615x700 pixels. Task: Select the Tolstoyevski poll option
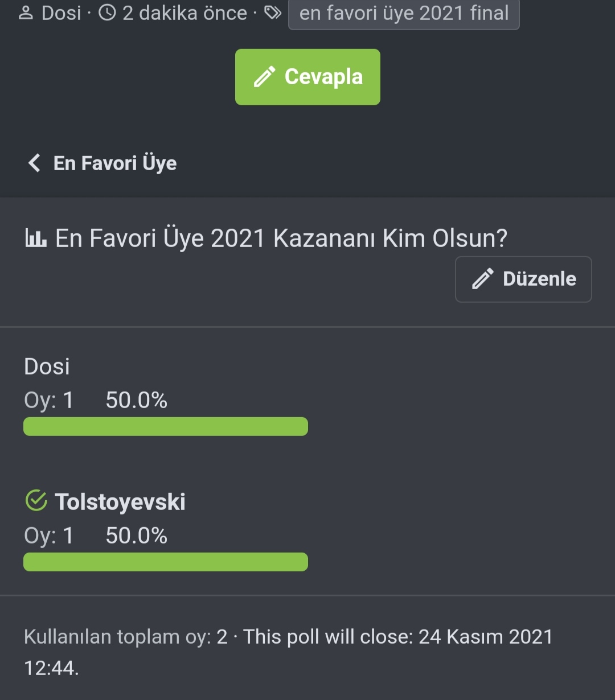[120, 502]
